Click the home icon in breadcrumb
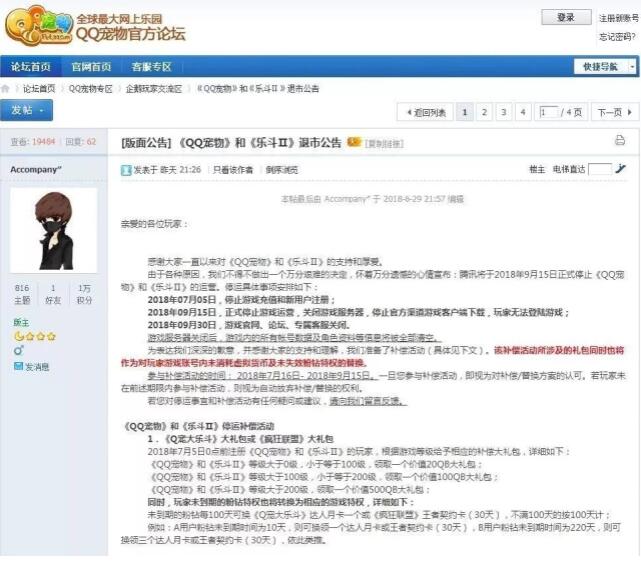 5,89
